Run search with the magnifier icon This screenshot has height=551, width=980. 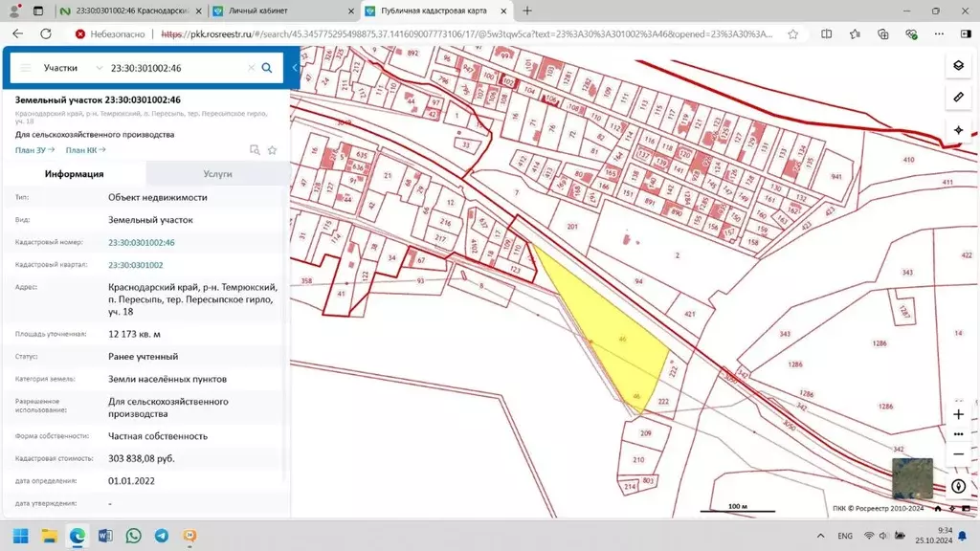click(x=267, y=68)
